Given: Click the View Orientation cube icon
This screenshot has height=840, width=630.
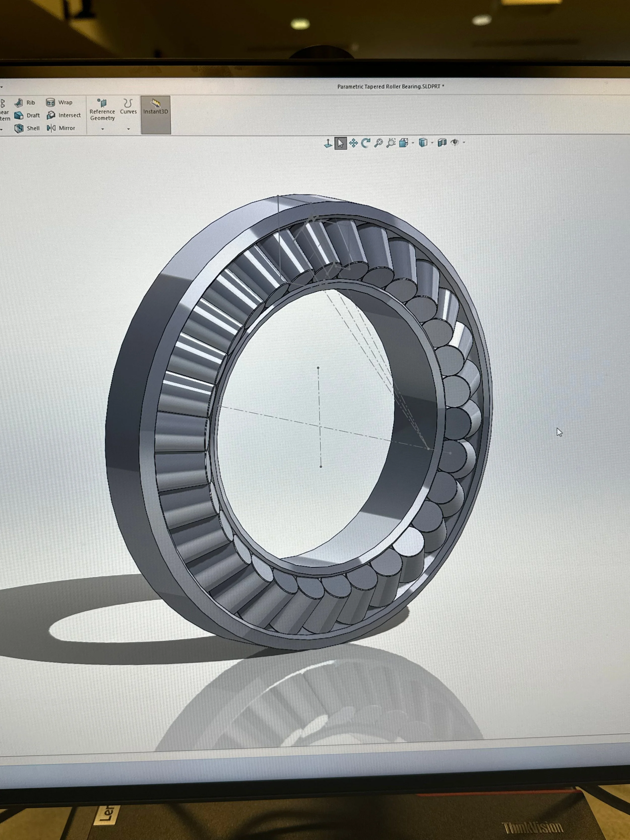Looking at the screenshot, I should tap(404, 143).
